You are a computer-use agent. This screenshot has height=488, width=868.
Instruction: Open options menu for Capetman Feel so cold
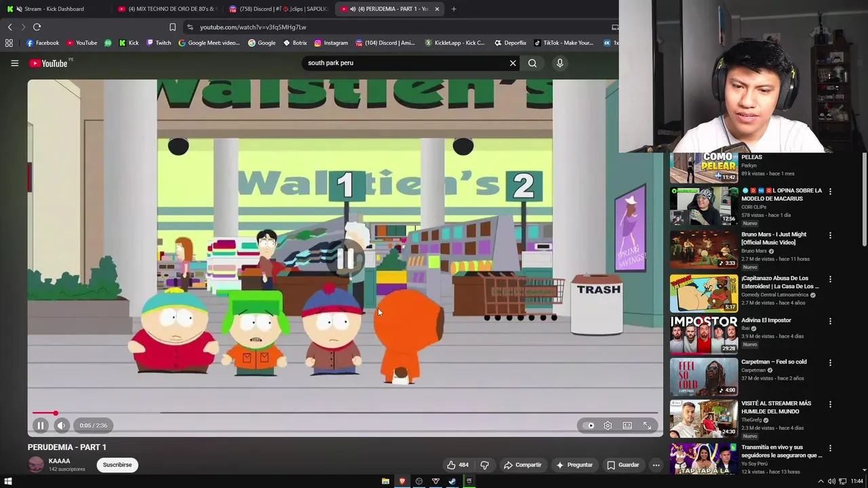[830, 363]
